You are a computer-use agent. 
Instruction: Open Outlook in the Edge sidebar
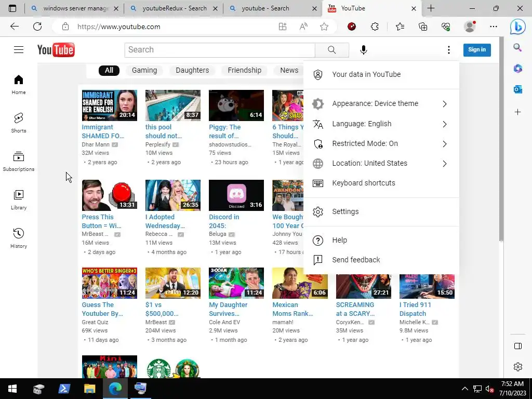pos(517,89)
